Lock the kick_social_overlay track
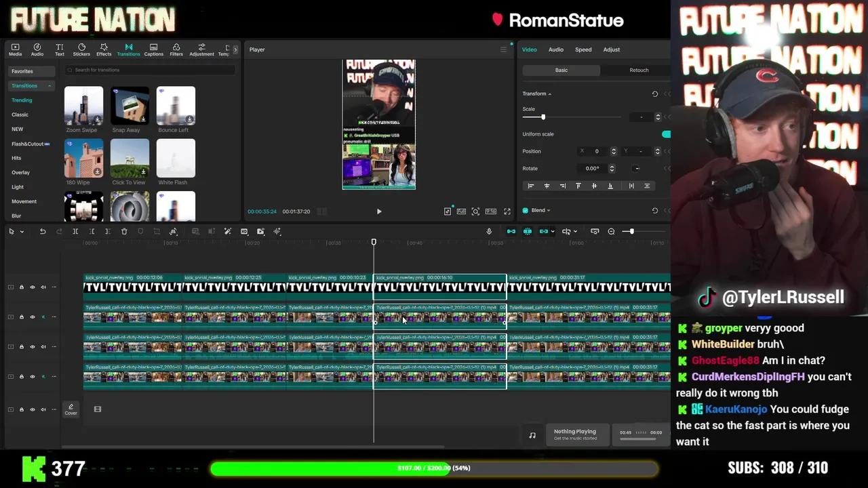The width and height of the screenshot is (868, 488). 21,287
